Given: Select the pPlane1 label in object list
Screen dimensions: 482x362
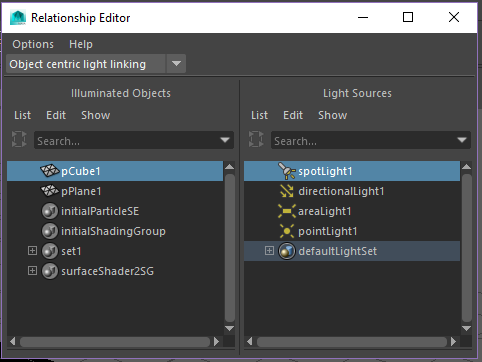Looking at the screenshot, I should pyautogui.click(x=81, y=191).
